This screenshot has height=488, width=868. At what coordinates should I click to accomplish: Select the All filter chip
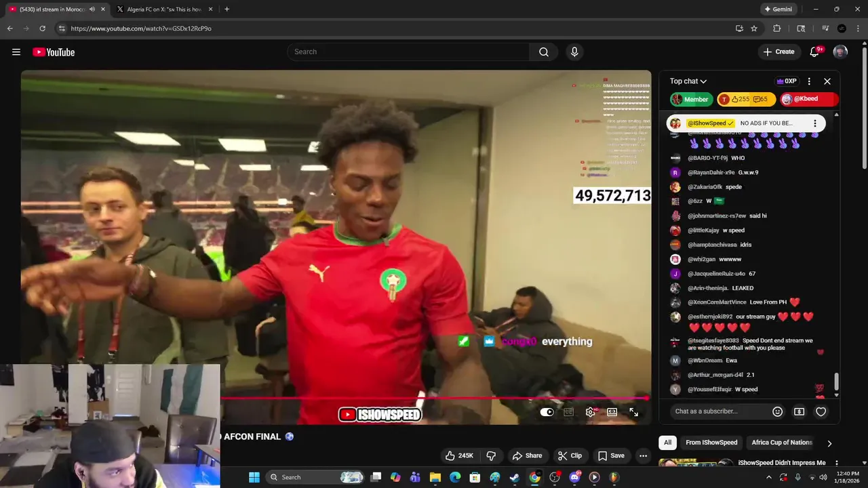tap(668, 443)
